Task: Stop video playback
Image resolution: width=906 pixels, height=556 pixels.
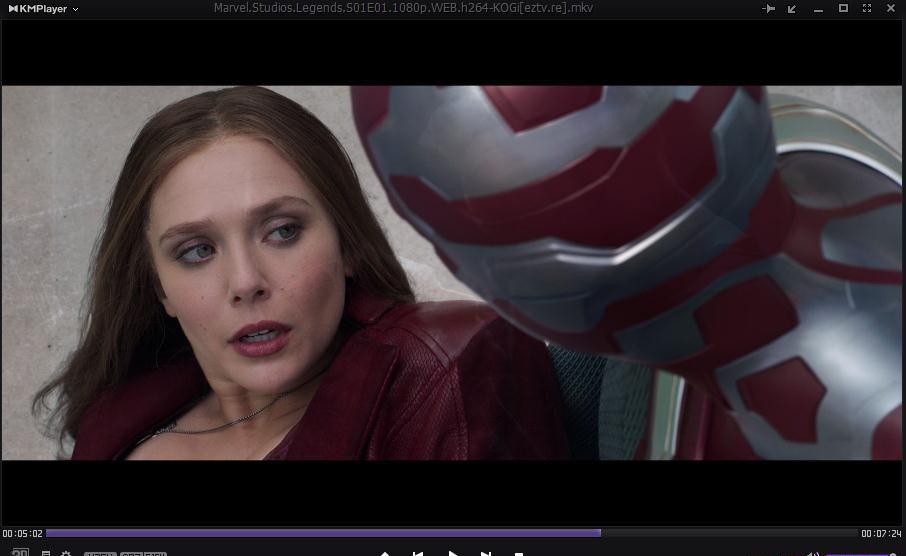Action: [519, 554]
